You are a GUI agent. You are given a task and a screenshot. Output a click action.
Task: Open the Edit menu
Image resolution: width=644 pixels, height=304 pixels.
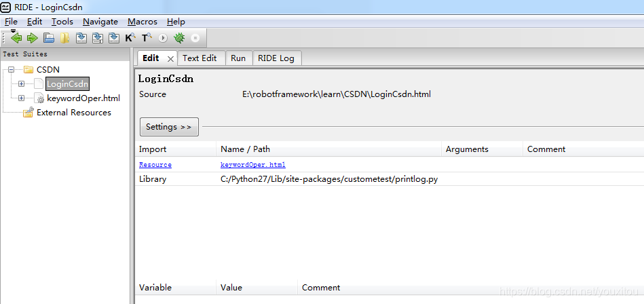click(35, 22)
